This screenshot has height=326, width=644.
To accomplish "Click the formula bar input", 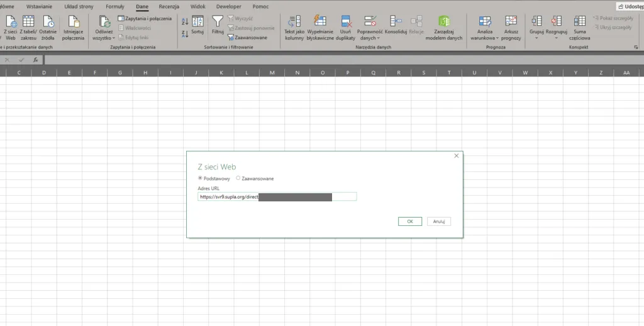I will tap(344, 60).
